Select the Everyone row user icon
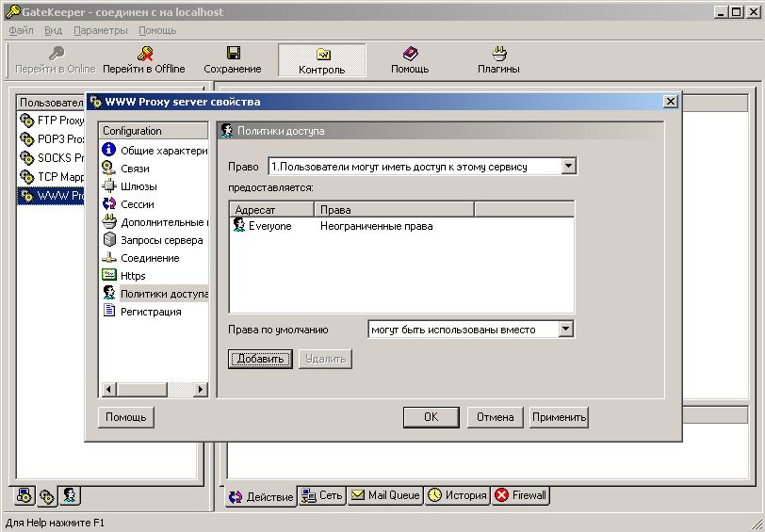 tap(239, 225)
